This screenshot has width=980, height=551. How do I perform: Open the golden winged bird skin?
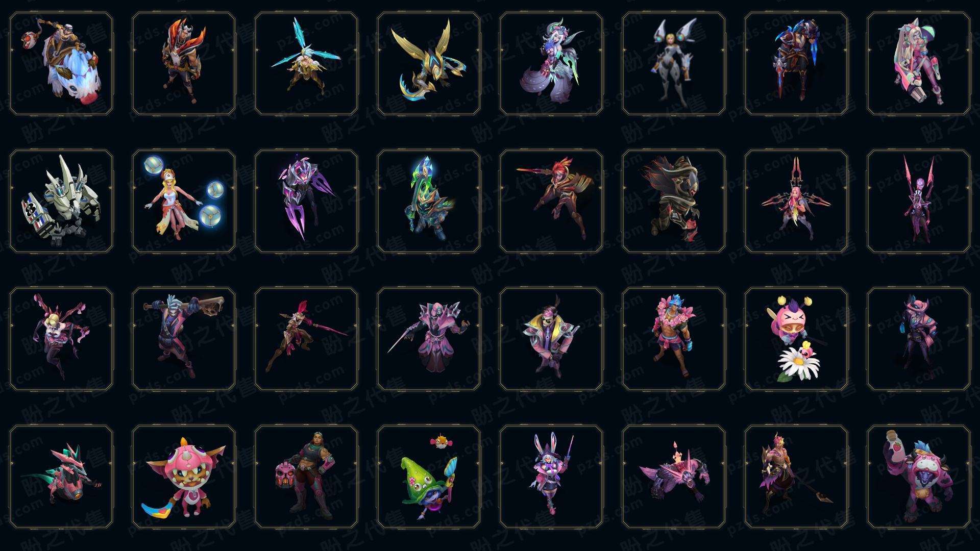point(429,64)
